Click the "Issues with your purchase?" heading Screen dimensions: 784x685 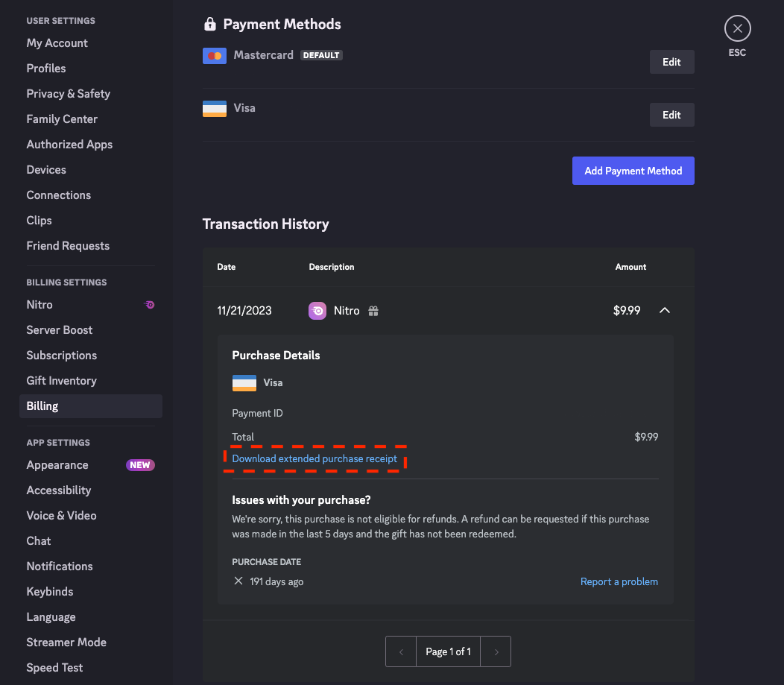coord(301,500)
